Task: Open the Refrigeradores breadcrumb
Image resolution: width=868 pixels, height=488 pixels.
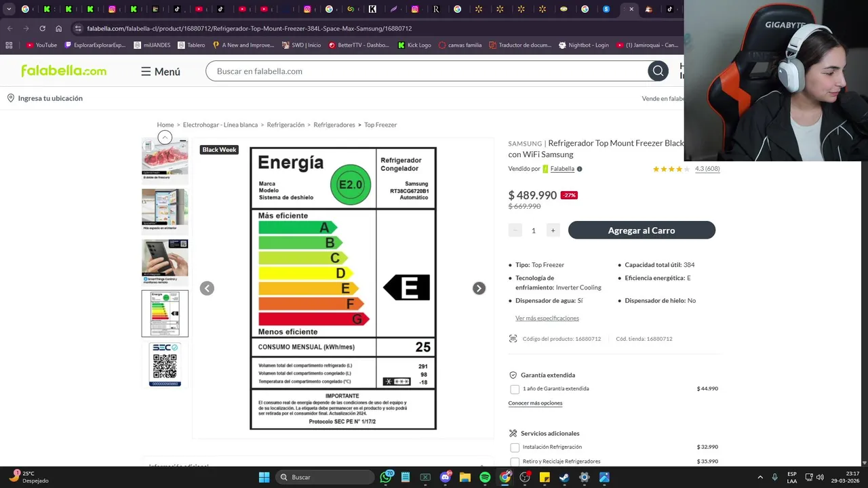Action: (x=334, y=125)
